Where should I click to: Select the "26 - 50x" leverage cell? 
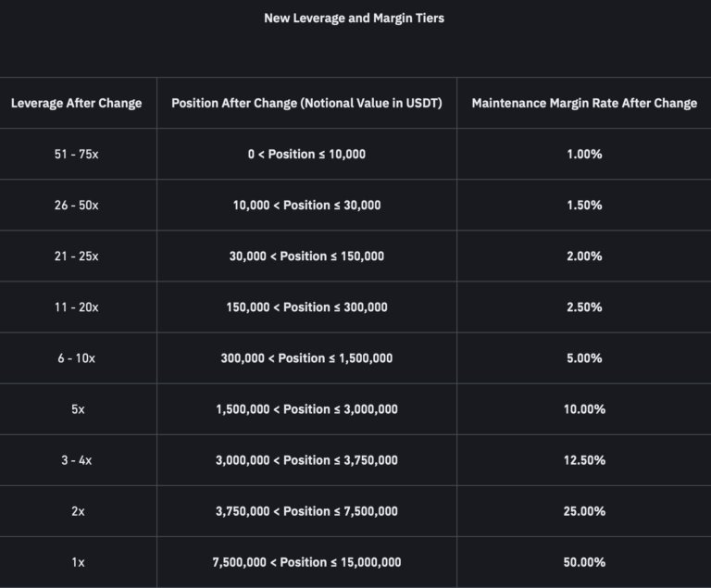(x=77, y=205)
